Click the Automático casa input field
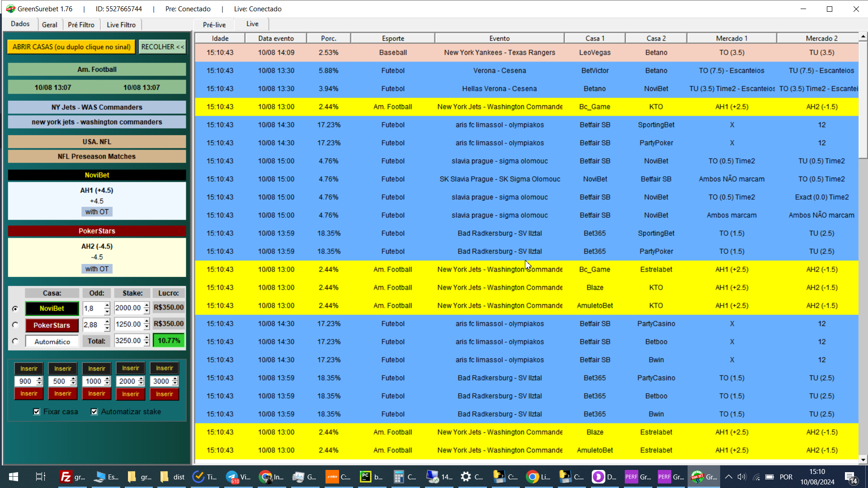 [x=52, y=341]
